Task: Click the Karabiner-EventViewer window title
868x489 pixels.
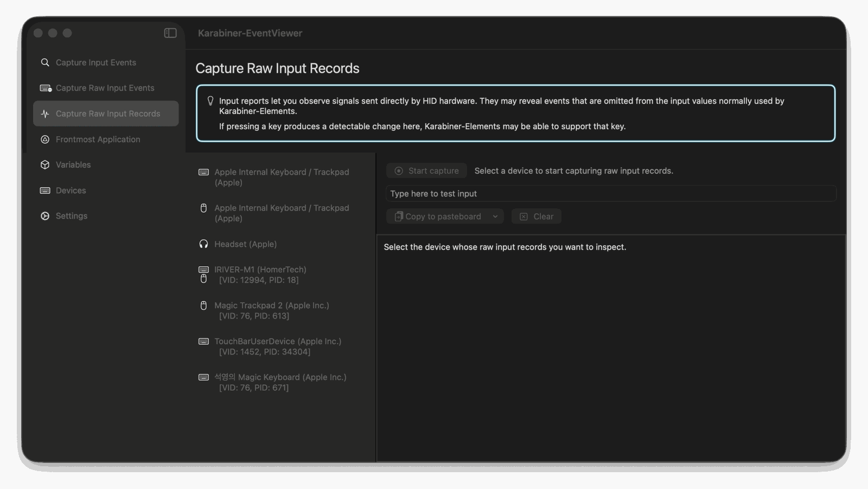Action: click(250, 33)
